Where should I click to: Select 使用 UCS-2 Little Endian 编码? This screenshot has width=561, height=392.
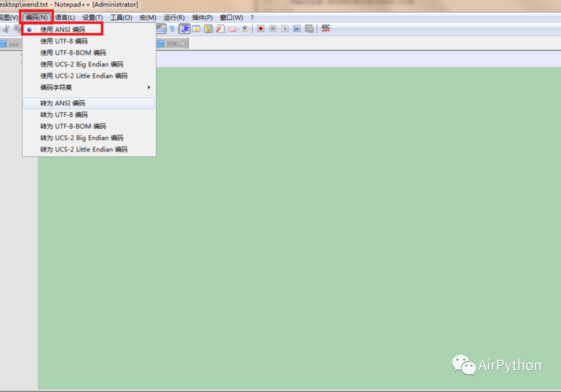point(89,76)
